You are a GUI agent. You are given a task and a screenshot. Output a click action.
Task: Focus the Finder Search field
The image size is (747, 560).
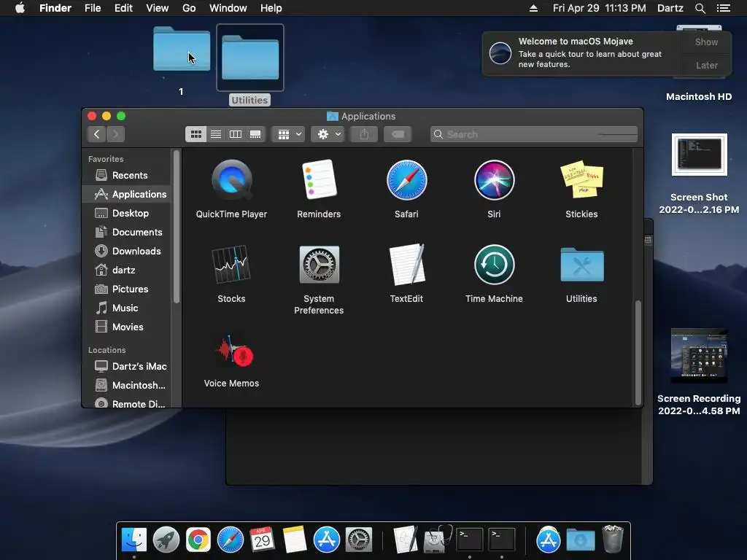533,134
